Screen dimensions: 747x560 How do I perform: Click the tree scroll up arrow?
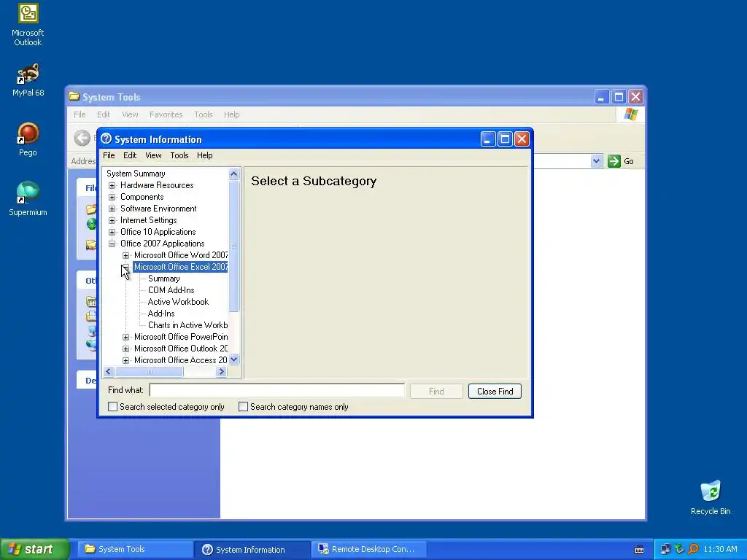pos(233,174)
